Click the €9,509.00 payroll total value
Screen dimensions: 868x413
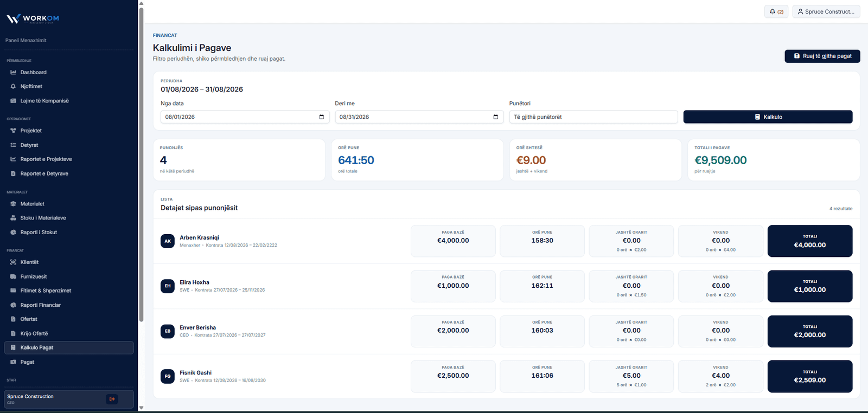point(720,160)
